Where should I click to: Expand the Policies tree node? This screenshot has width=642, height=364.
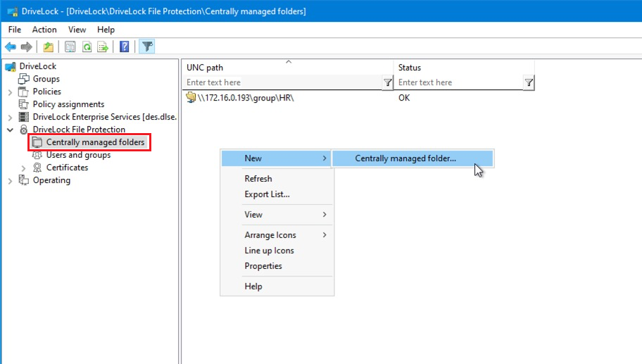coord(10,92)
